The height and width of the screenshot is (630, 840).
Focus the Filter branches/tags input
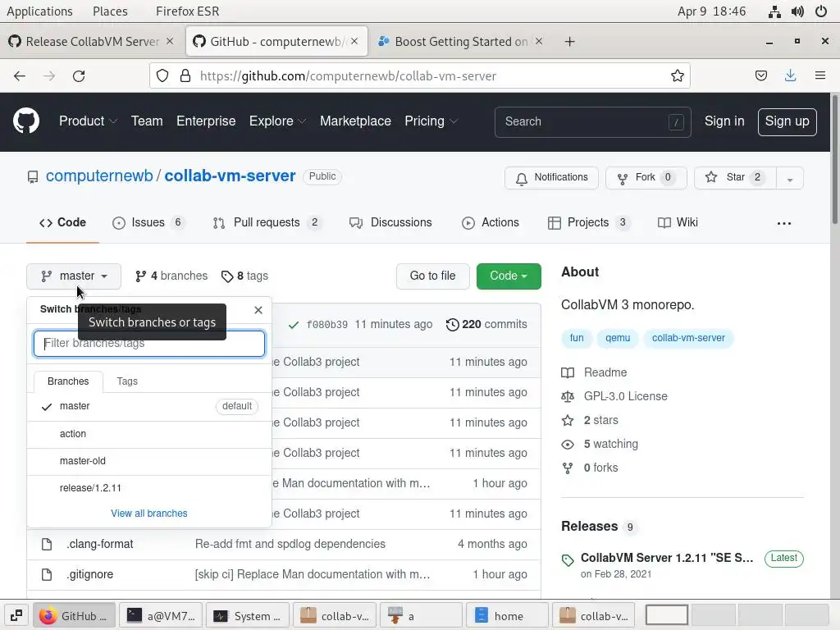coord(149,344)
